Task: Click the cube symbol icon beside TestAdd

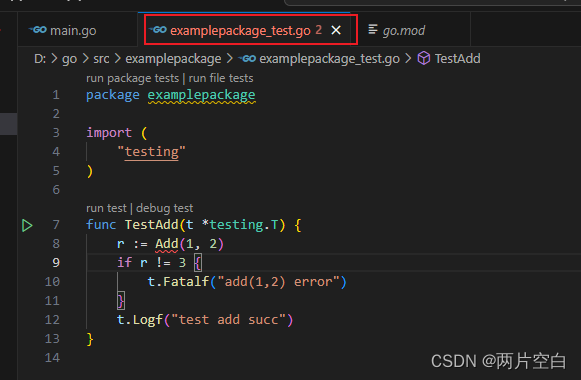Action: 424,59
